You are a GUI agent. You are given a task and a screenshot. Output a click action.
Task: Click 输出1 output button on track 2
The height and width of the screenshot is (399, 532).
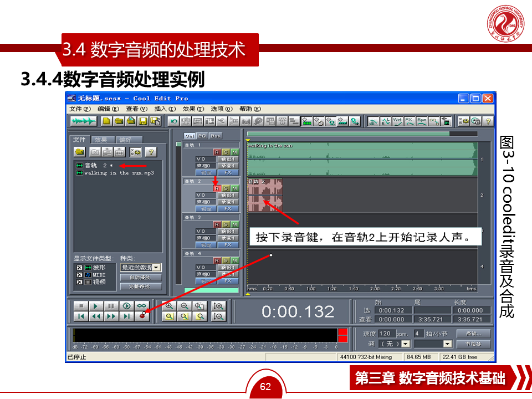228,195
